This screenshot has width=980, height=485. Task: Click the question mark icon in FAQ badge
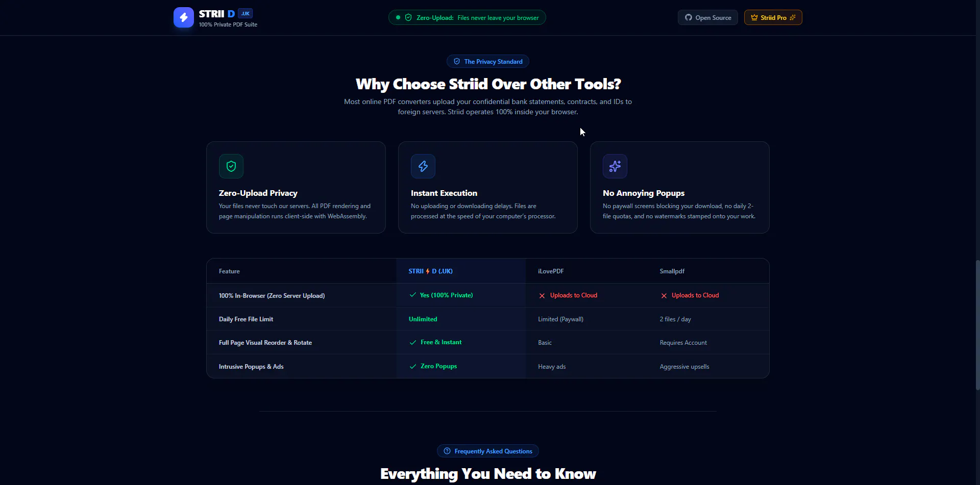click(x=447, y=451)
